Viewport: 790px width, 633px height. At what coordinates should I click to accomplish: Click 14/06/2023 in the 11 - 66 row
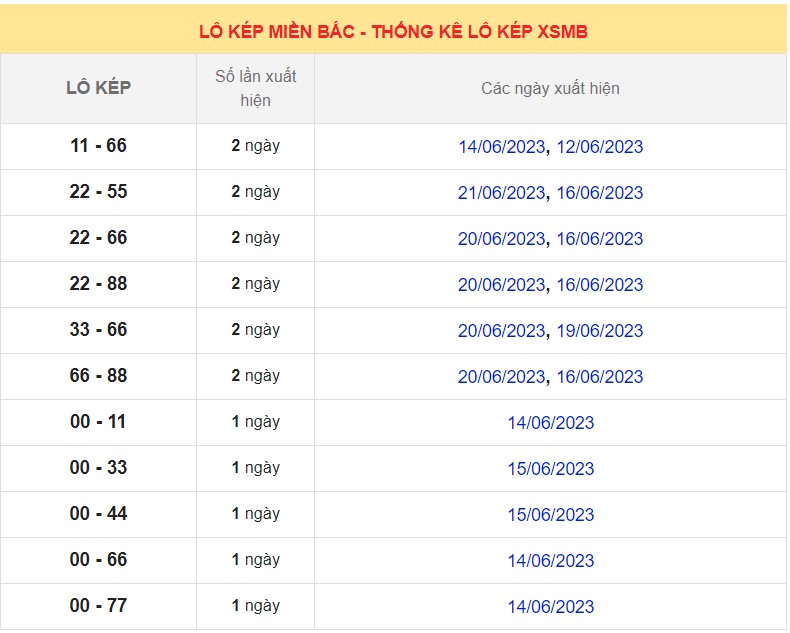[501, 147]
